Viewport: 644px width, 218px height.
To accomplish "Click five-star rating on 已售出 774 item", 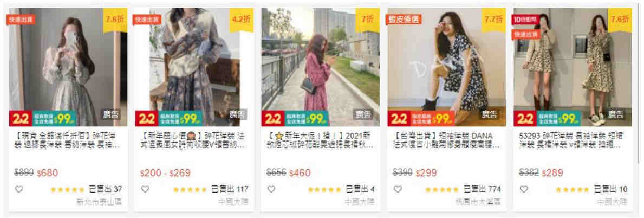I will click(x=441, y=190).
